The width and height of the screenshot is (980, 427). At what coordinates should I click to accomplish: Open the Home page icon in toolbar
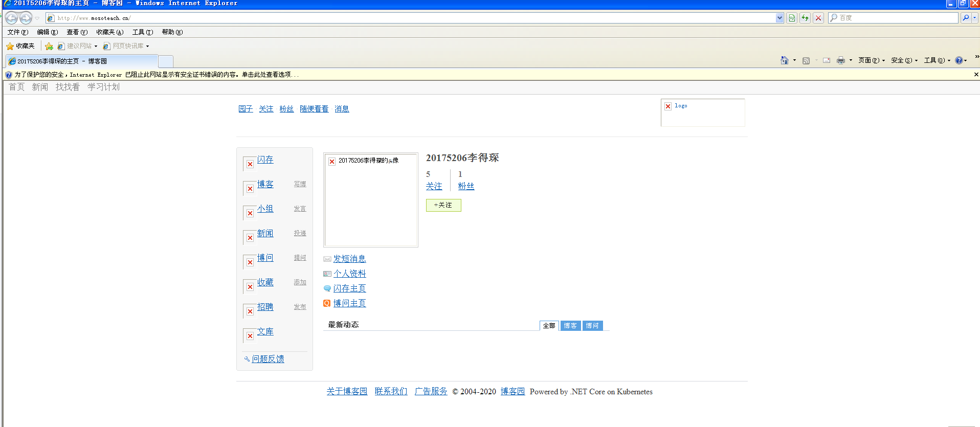pos(784,60)
